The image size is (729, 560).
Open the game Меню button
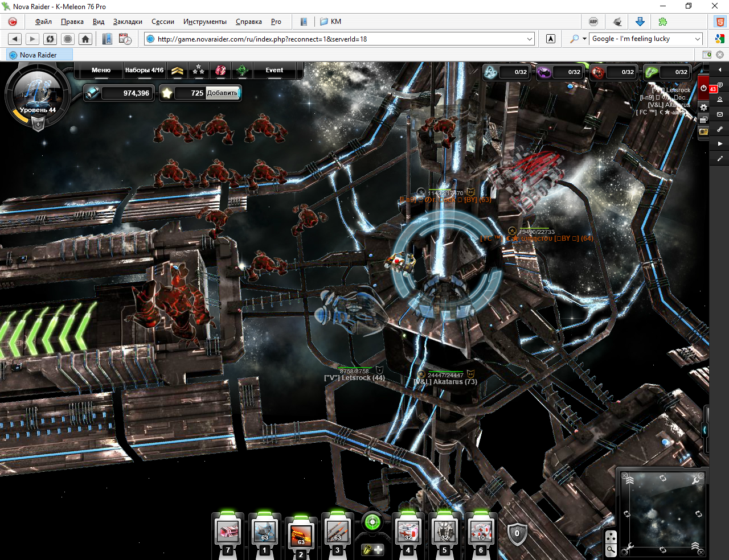click(101, 71)
